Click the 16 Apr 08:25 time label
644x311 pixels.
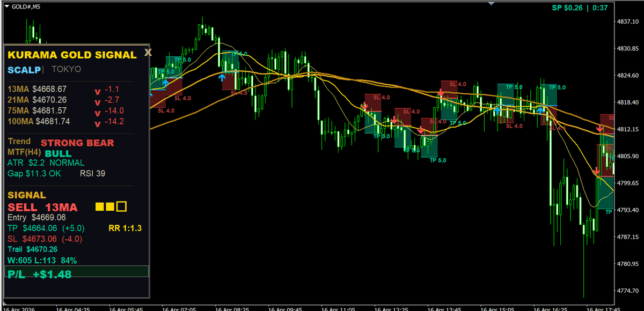click(x=233, y=308)
